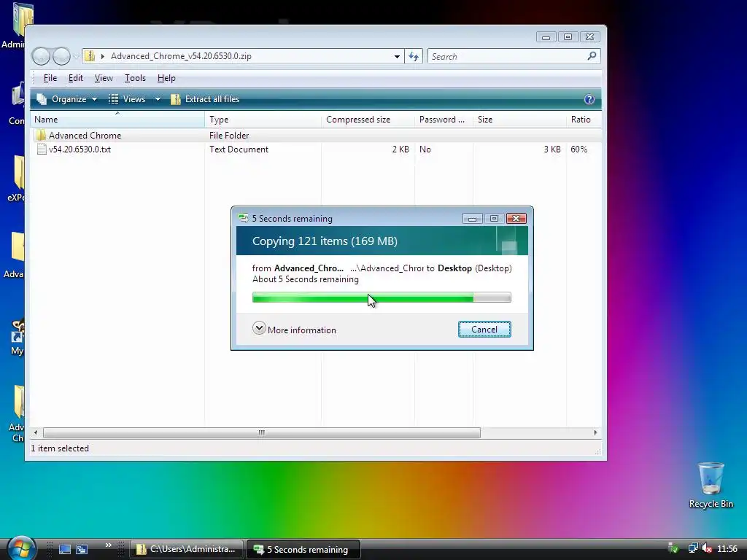Select the v54.20.6530.0.txt file

(80, 149)
